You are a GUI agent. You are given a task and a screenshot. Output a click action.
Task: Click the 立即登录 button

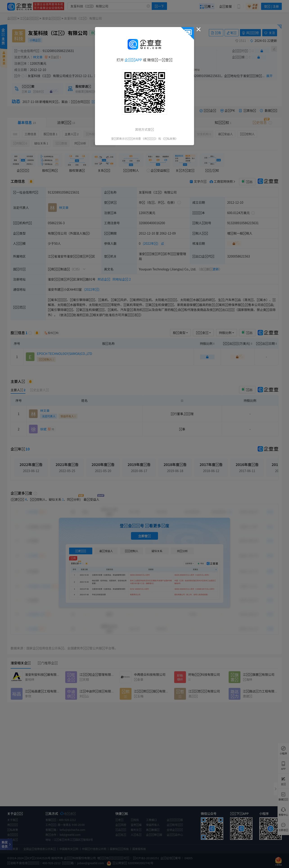[x=144, y=536]
